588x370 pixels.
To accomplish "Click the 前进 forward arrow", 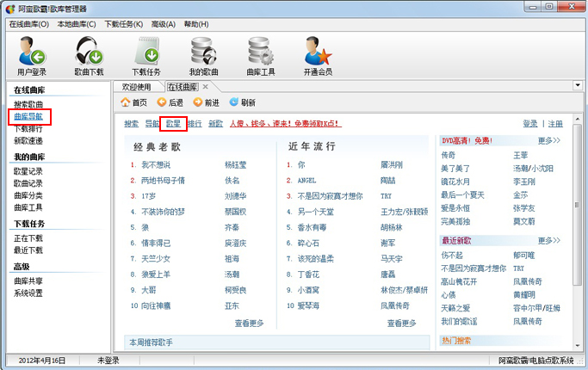I will coord(206,102).
